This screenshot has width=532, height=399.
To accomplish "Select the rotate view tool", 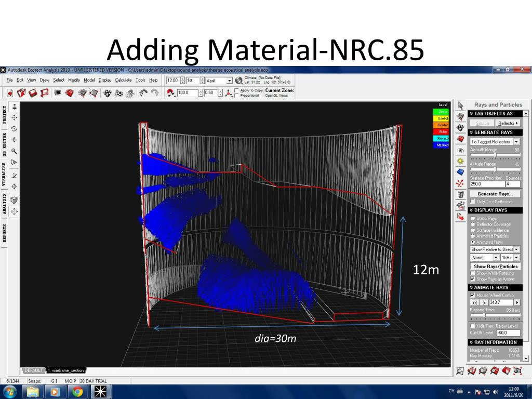I will click(x=14, y=129).
